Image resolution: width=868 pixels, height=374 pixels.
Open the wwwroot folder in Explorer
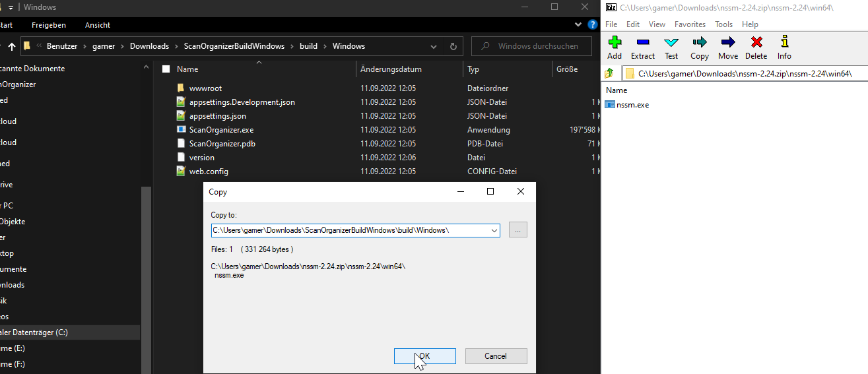[205, 88]
